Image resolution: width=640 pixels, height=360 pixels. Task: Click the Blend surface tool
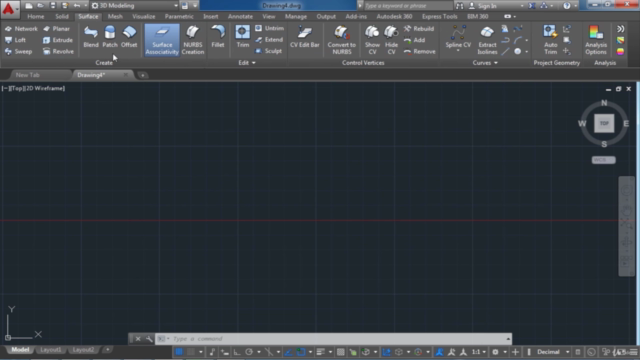(x=91, y=37)
